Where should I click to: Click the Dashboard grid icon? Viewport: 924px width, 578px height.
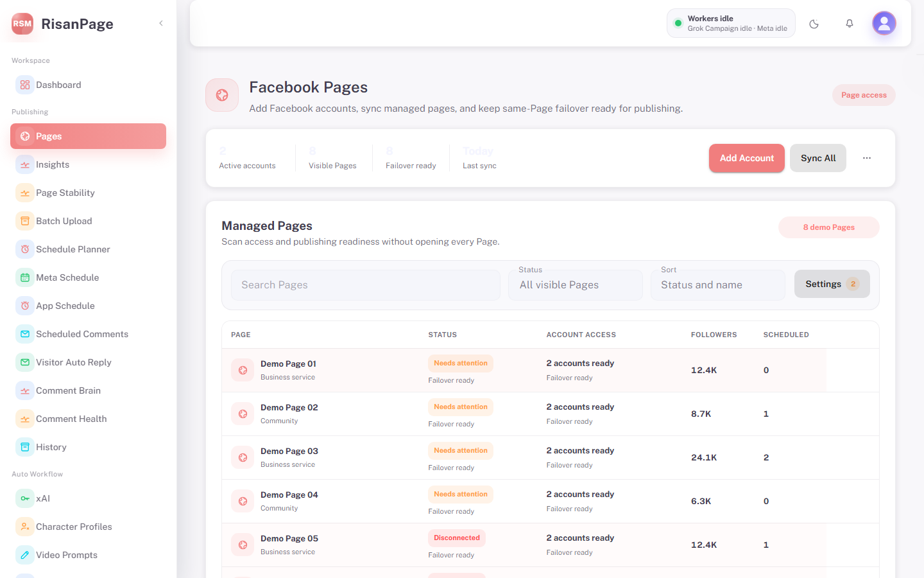[25, 85]
